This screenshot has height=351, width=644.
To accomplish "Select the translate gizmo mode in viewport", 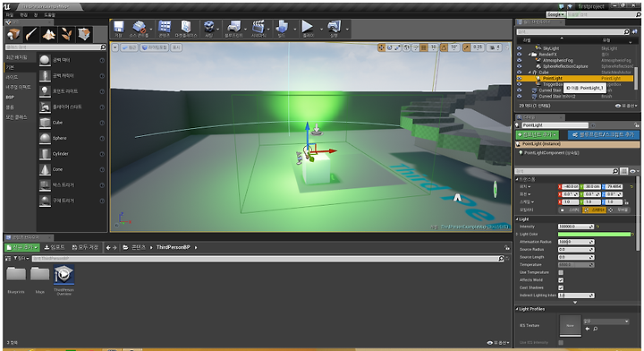I will [382, 47].
